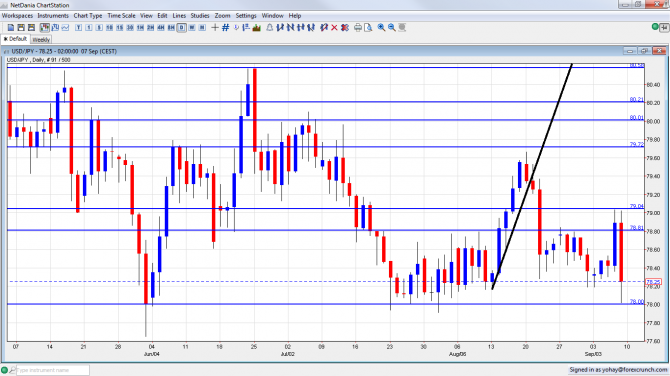Switch to the Monthly (M) time scale button
Screen dimensions: 670x376
(202, 27)
